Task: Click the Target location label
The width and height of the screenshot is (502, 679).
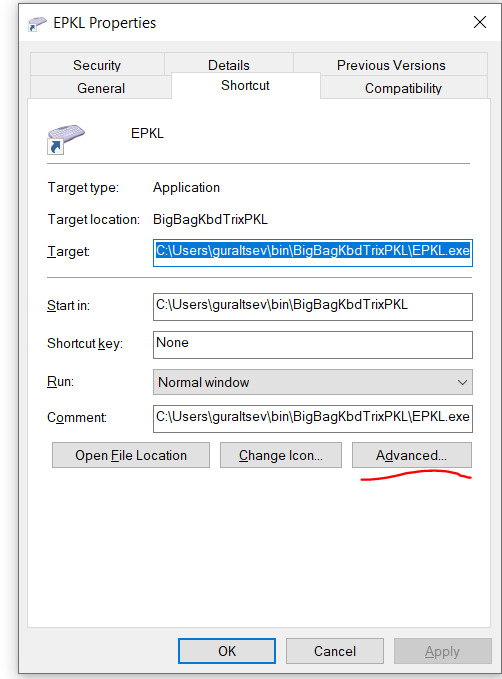Action: (94, 220)
